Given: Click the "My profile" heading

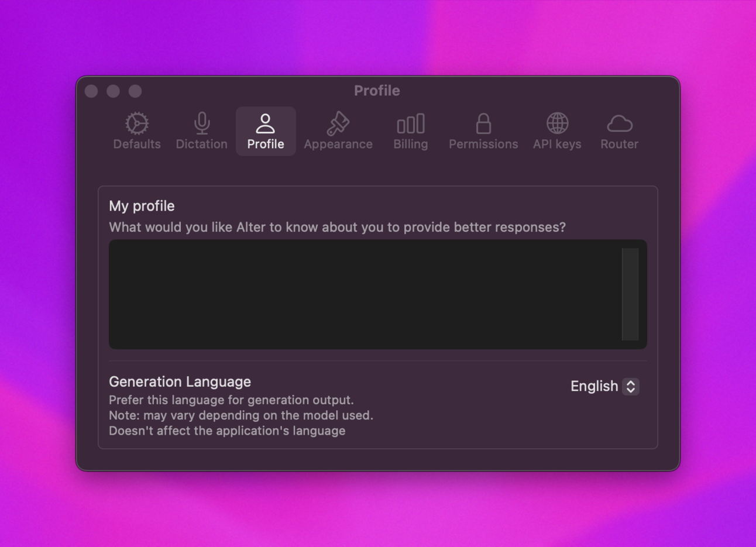Looking at the screenshot, I should coord(142,206).
